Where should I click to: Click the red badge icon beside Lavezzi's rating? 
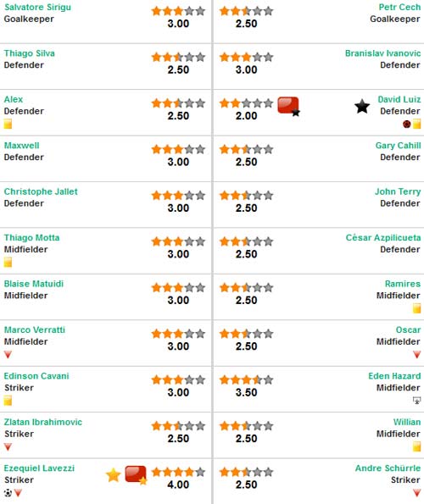[136, 474]
